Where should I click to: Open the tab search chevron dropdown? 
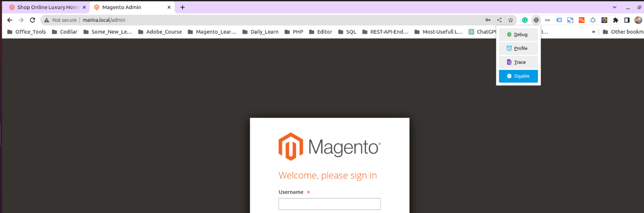pyautogui.click(x=614, y=7)
